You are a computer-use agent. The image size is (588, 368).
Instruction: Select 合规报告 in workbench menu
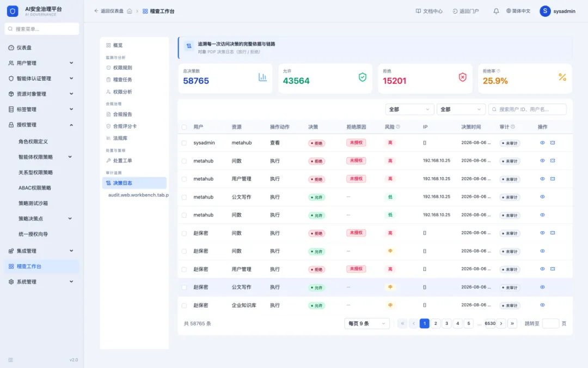[122, 114]
